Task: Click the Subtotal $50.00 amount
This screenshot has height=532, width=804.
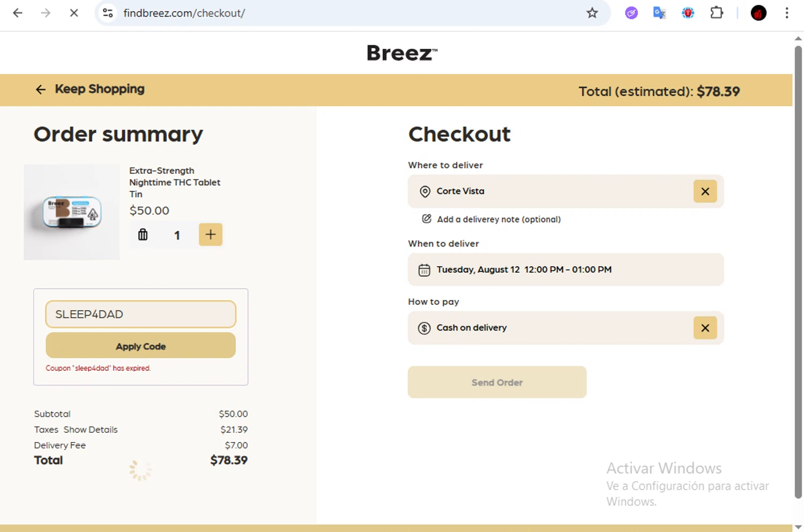Action: (x=233, y=414)
